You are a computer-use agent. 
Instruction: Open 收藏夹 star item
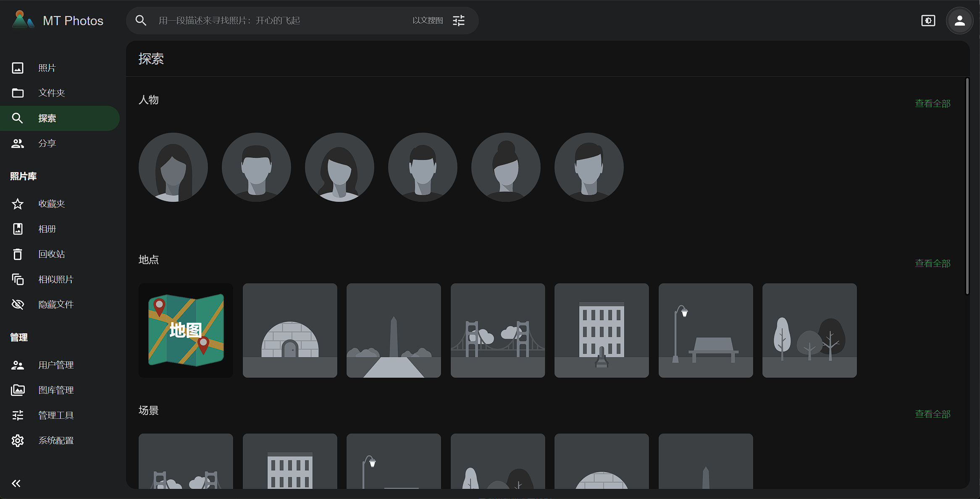point(60,204)
